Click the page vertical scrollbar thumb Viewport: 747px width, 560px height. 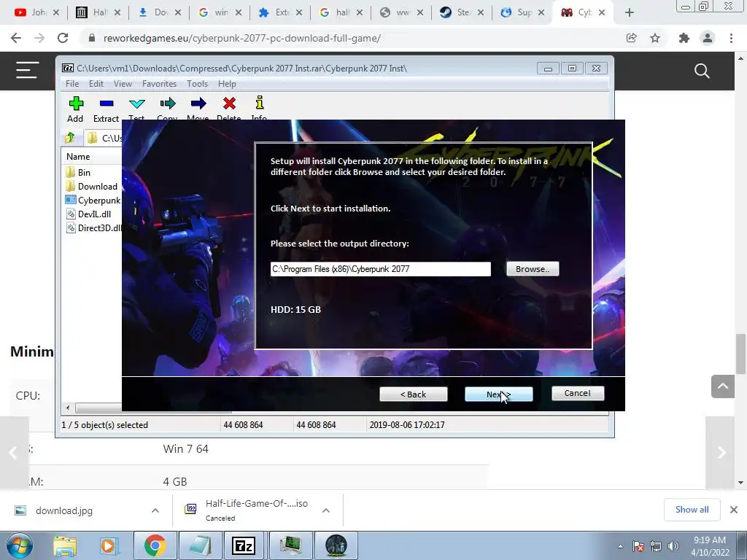click(740, 354)
